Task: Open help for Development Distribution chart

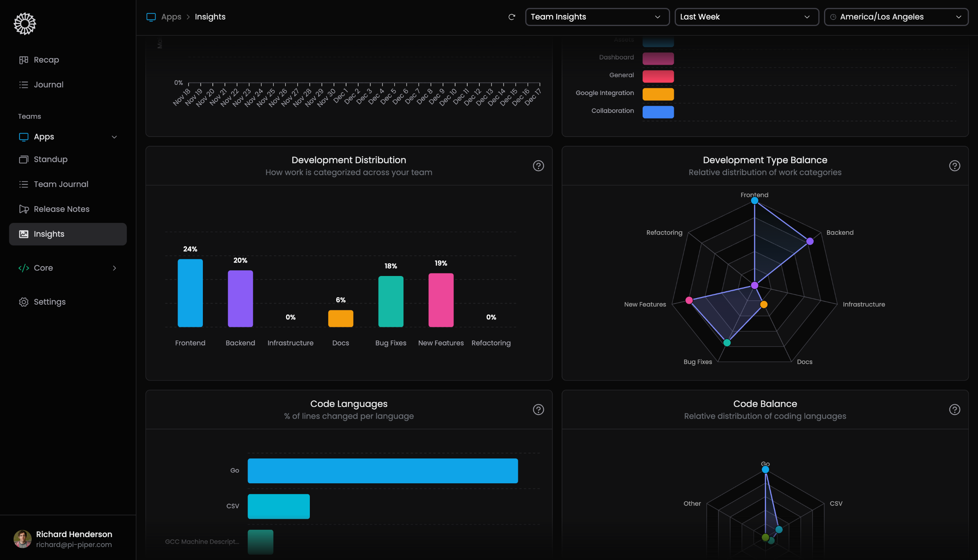Action: [x=538, y=166]
